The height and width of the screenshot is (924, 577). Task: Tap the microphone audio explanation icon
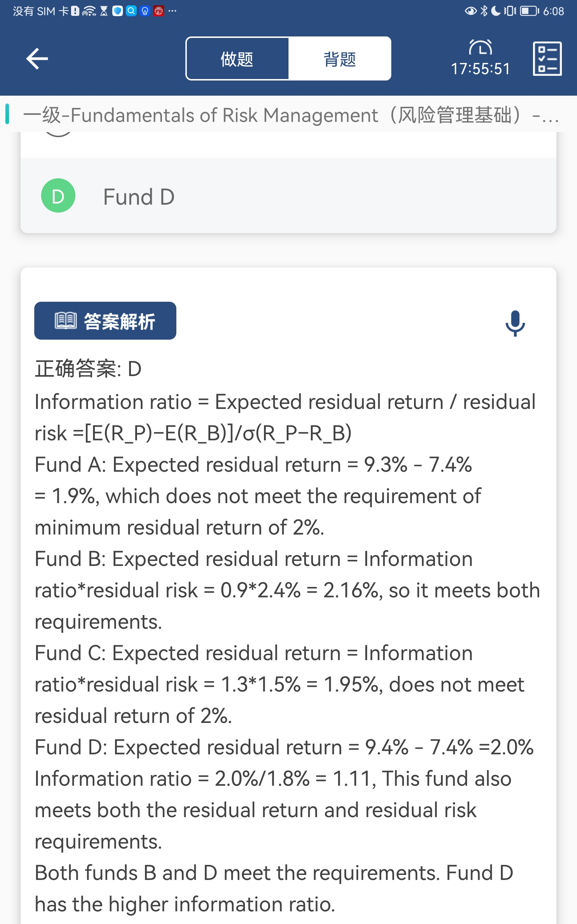pyautogui.click(x=515, y=323)
